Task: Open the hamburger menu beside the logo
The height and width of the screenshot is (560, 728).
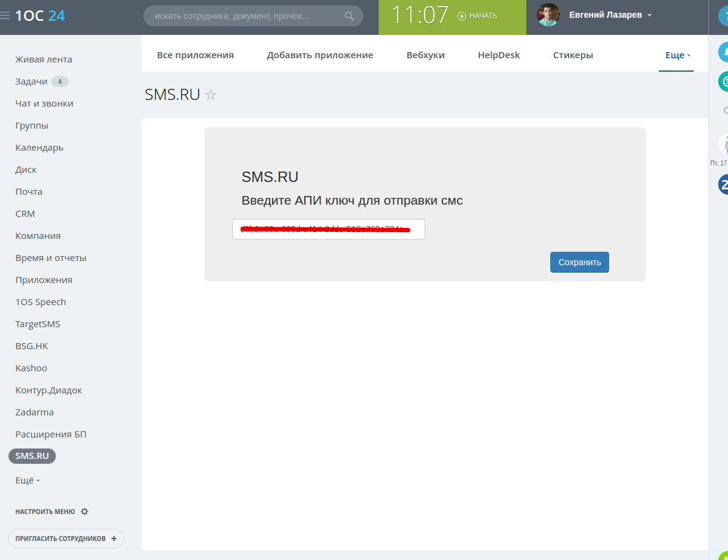Action: point(5,16)
